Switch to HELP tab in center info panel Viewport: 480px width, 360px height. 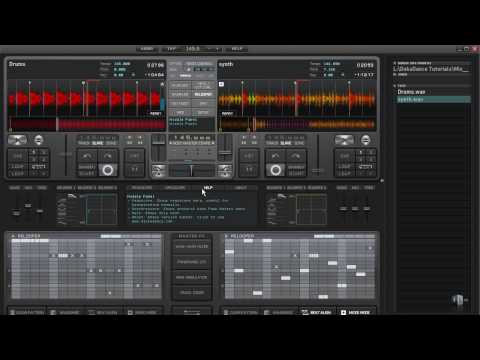(208, 188)
